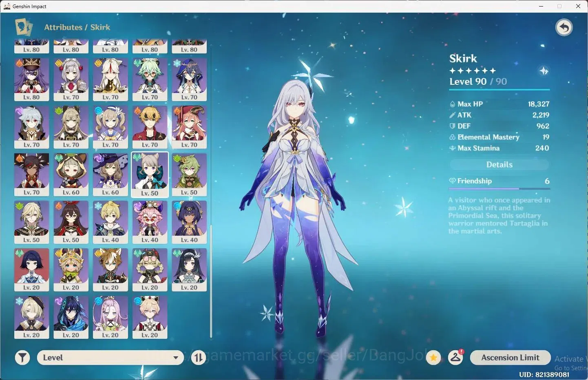
Task: Select Lan Yan's Lv. 20 portrait
Action: click(x=189, y=270)
